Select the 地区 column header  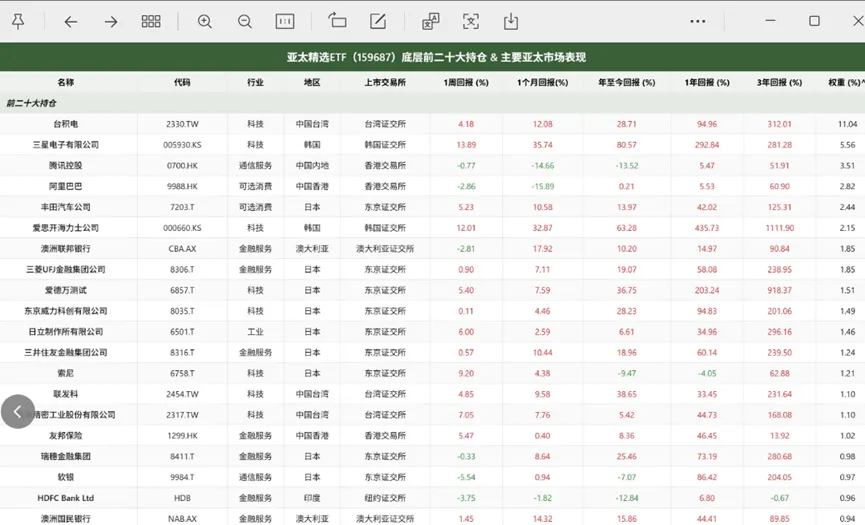tap(312, 82)
